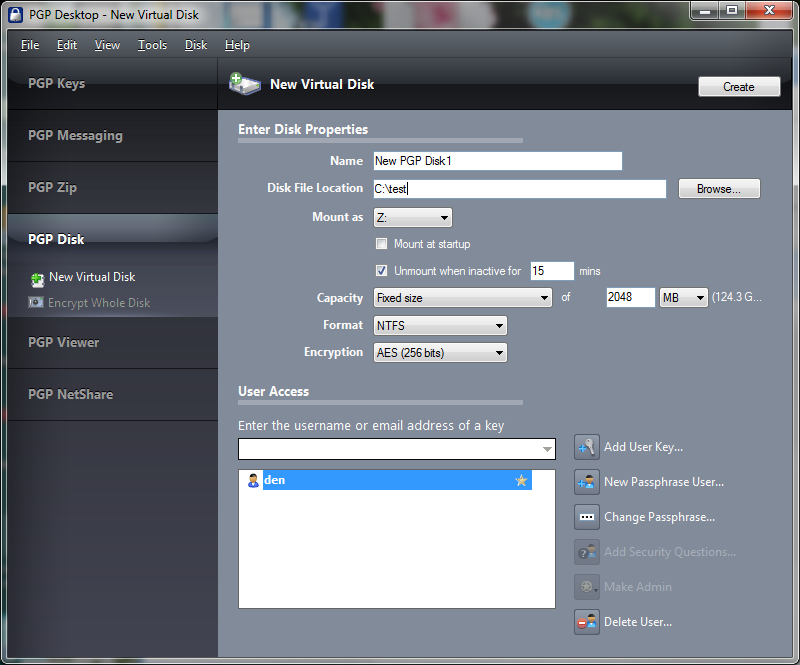Open the Format NTFS dropdown
Image resolution: width=800 pixels, height=665 pixels.
click(440, 325)
